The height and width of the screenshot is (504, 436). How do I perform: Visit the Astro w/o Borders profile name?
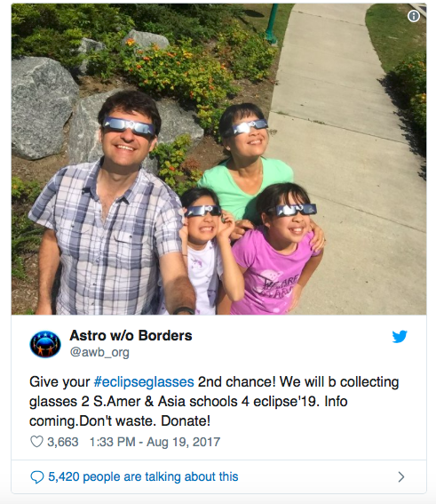(x=131, y=336)
